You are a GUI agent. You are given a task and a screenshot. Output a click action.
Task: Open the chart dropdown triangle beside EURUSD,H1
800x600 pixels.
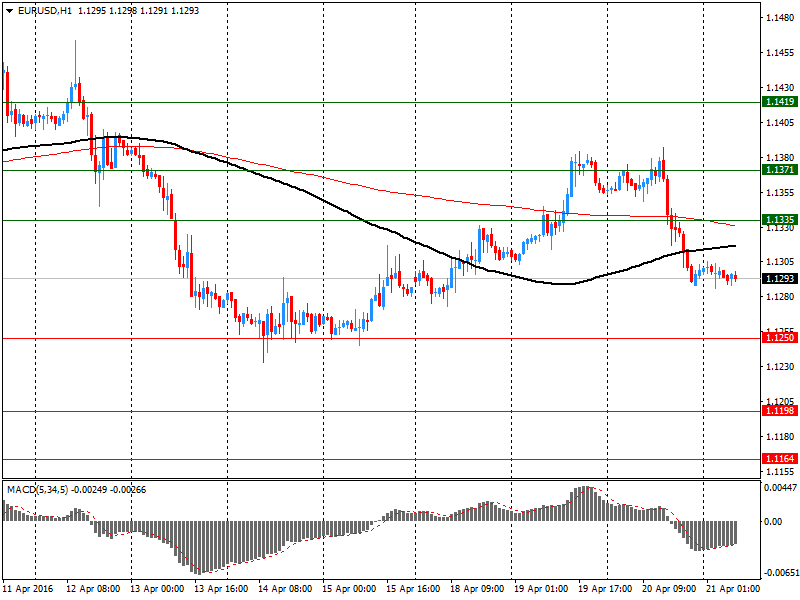click(x=10, y=11)
